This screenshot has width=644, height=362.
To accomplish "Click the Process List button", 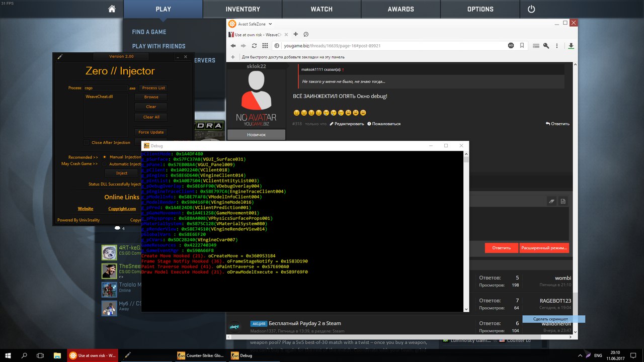I will (153, 88).
